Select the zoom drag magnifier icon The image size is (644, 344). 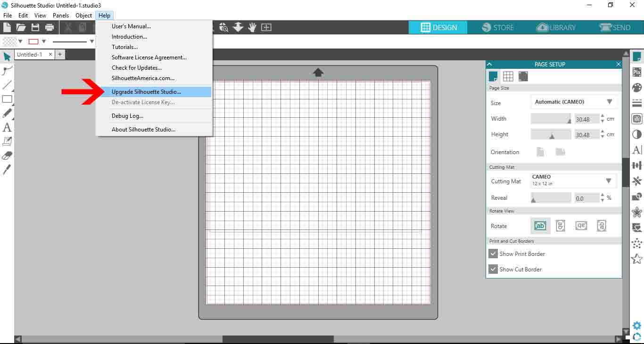point(223,27)
